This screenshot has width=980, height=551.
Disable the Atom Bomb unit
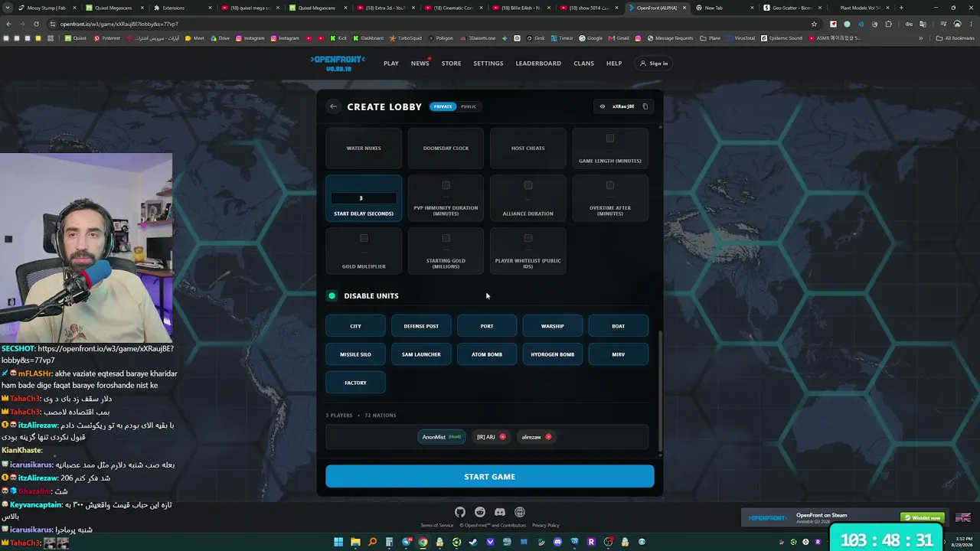click(x=487, y=354)
